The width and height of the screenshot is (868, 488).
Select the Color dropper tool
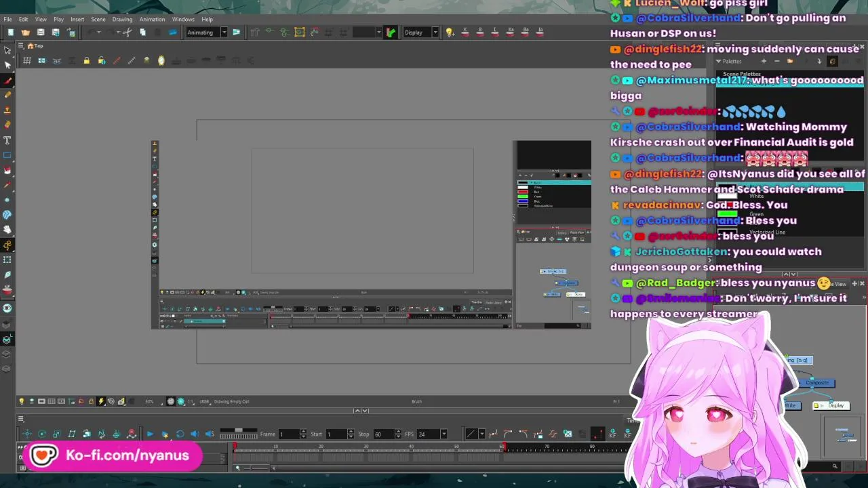pyautogui.click(x=7, y=184)
